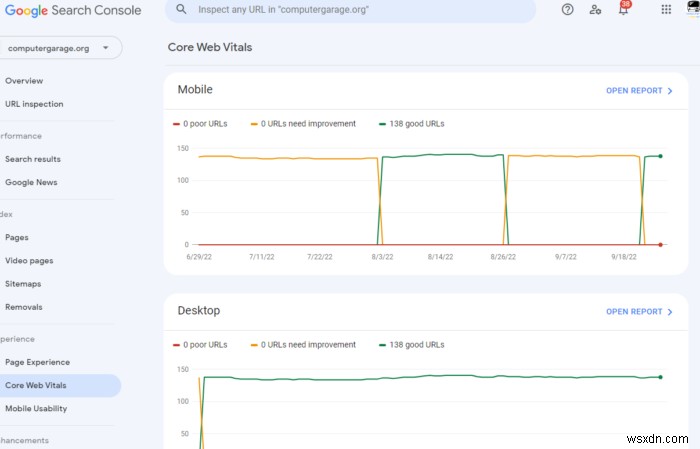Click the 9/18/22 date label on Mobile chart
Viewport: 700px width, 449px height.
624,257
